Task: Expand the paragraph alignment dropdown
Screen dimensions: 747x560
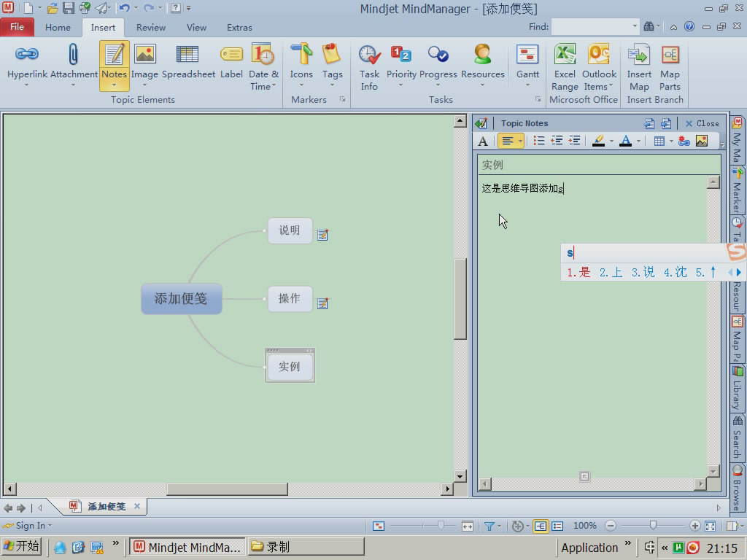Action: 520,141
